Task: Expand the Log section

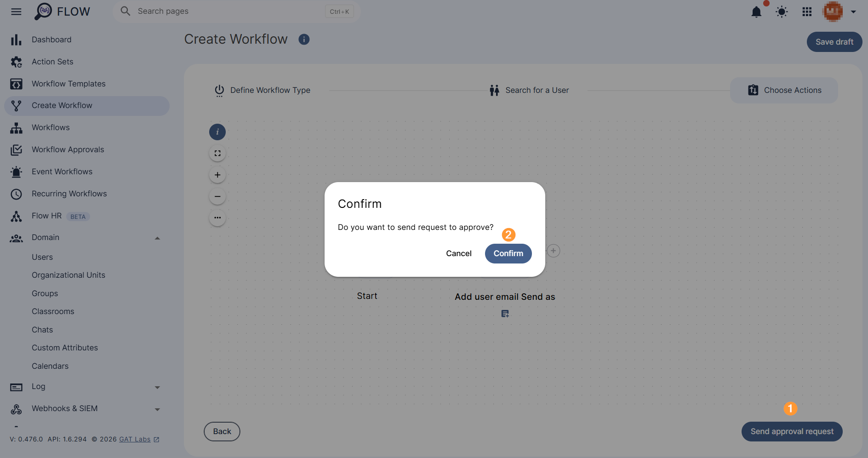Action: tap(157, 388)
